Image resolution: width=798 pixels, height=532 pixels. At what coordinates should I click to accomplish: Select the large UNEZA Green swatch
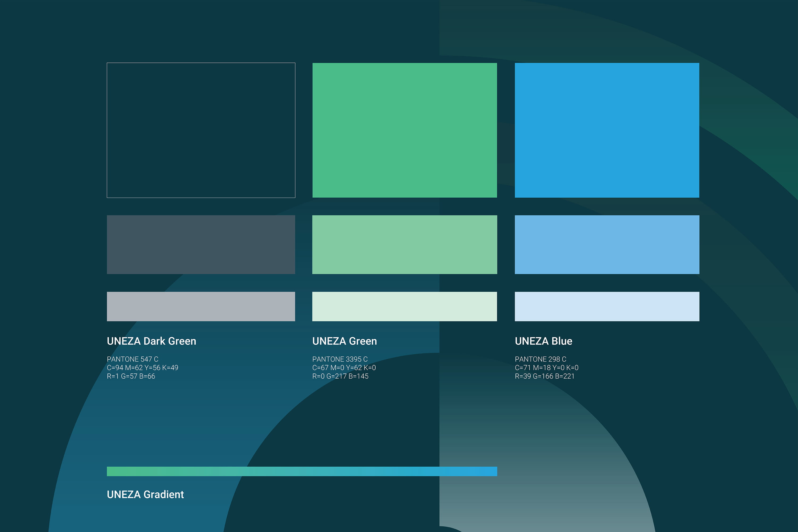pyautogui.click(x=404, y=130)
